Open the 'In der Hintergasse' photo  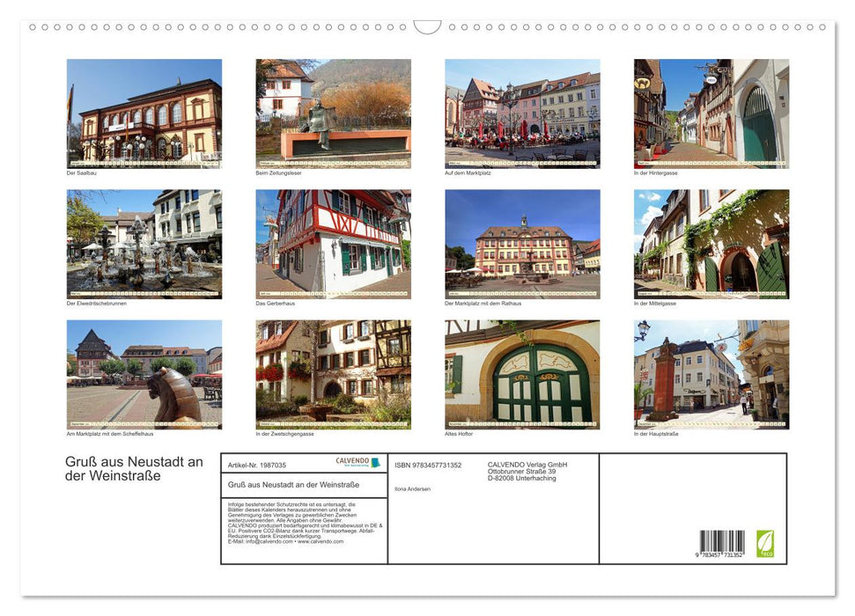point(711,114)
